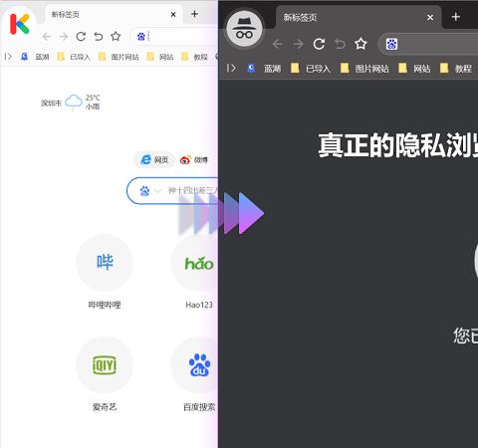Bookmark page with star in light window
Screen dimensions: 478x448
point(116,36)
